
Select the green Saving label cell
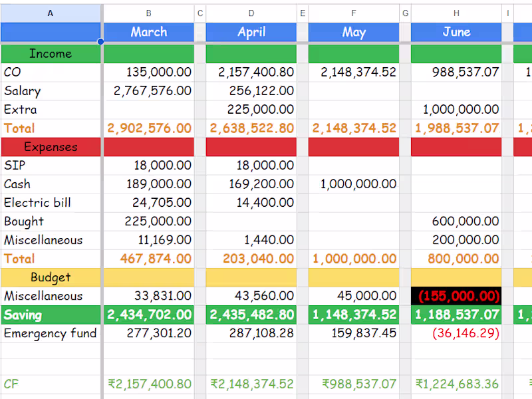point(51,315)
